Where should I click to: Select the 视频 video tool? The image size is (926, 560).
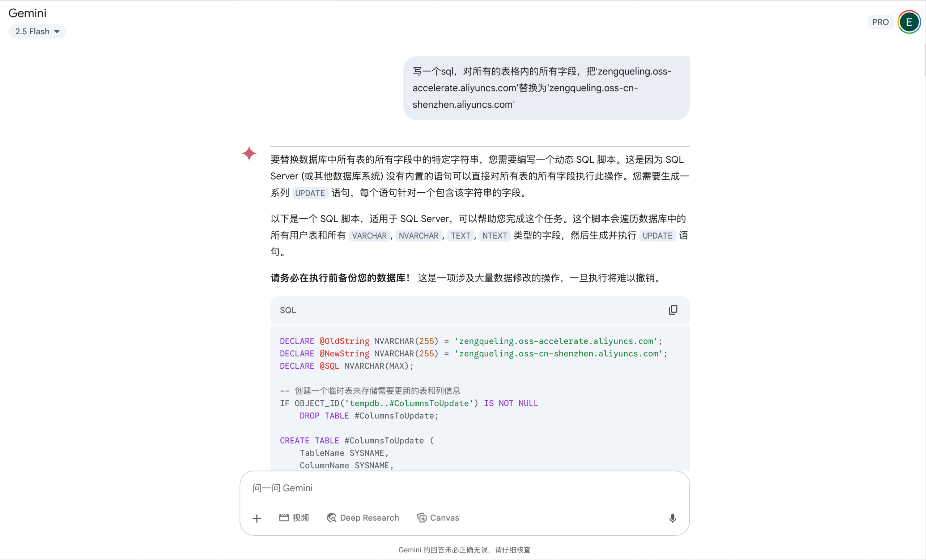point(294,518)
